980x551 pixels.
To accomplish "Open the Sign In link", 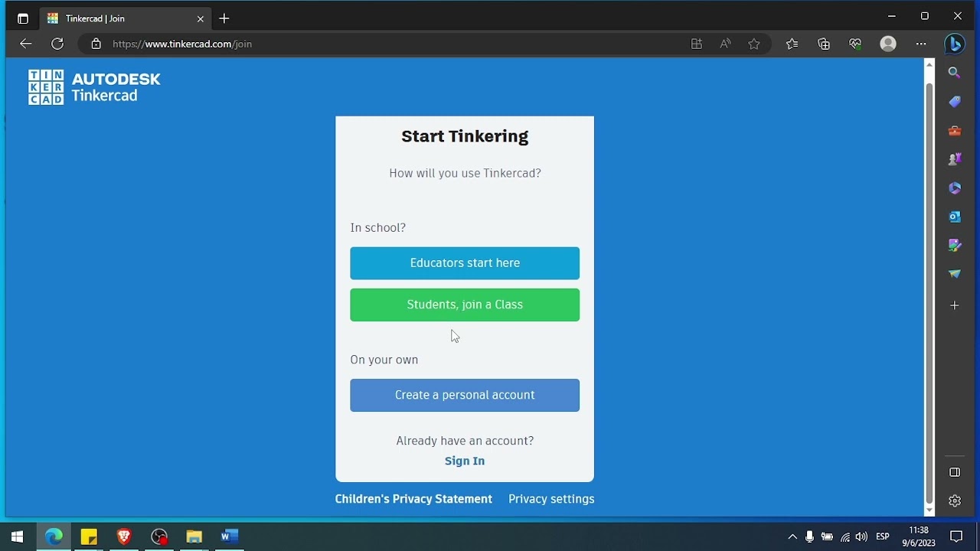I will point(465,461).
